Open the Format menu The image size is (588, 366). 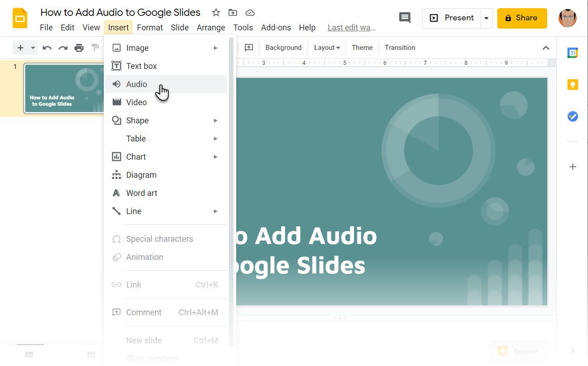click(x=150, y=27)
